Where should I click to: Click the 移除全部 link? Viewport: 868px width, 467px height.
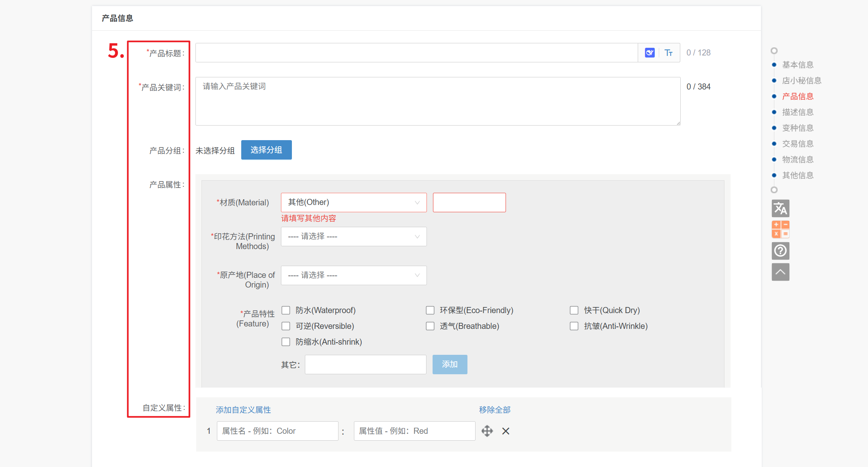pos(495,410)
